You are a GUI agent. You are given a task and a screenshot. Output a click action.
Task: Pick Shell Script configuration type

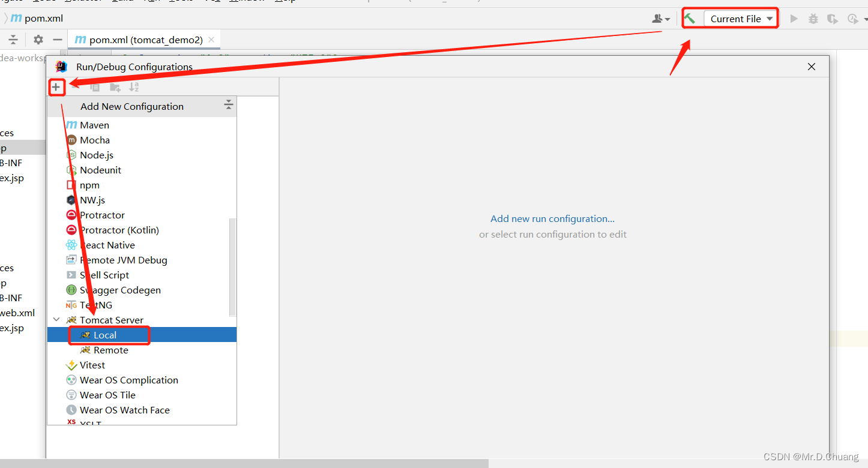(x=142, y=275)
